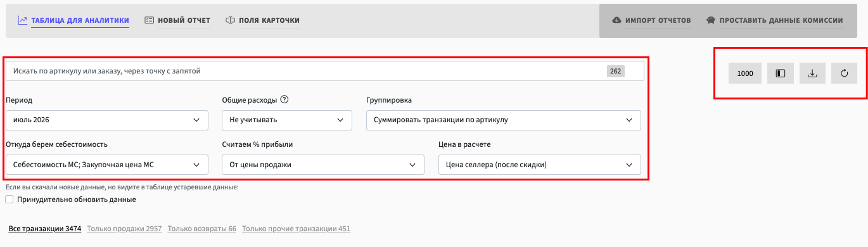Open the Группировка dropdown
The image size is (868, 247).
[x=504, y=120]
